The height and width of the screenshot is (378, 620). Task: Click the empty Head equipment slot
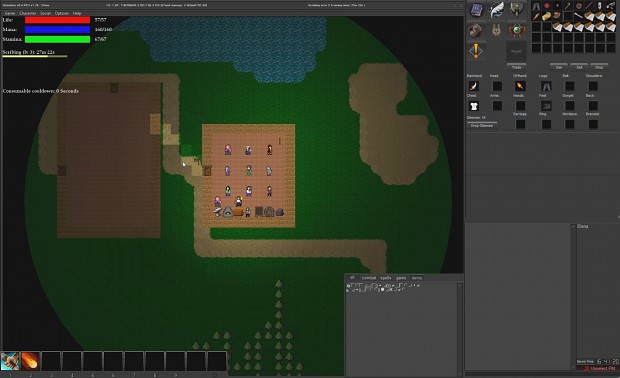(497, 86)
